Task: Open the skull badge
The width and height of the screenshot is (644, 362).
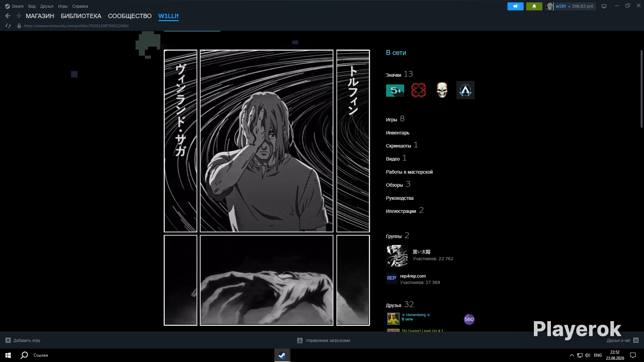Action: click(x=442, y=90)
